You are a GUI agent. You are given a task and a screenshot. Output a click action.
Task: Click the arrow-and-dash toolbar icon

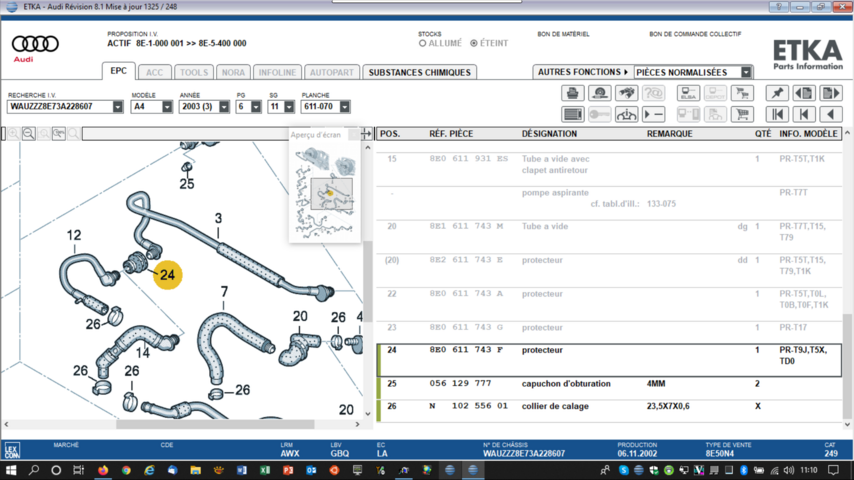tap(654, 114)
